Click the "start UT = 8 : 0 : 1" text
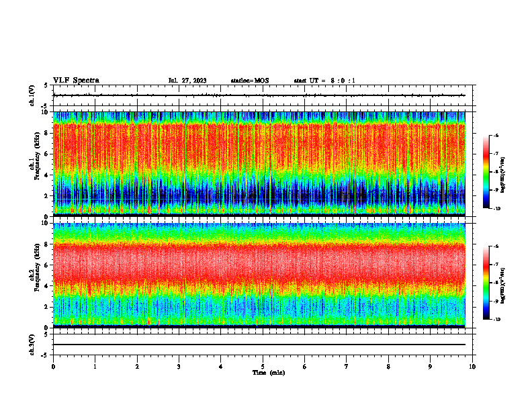The height and width of the screenshot is (411, 532). [324, 81]
